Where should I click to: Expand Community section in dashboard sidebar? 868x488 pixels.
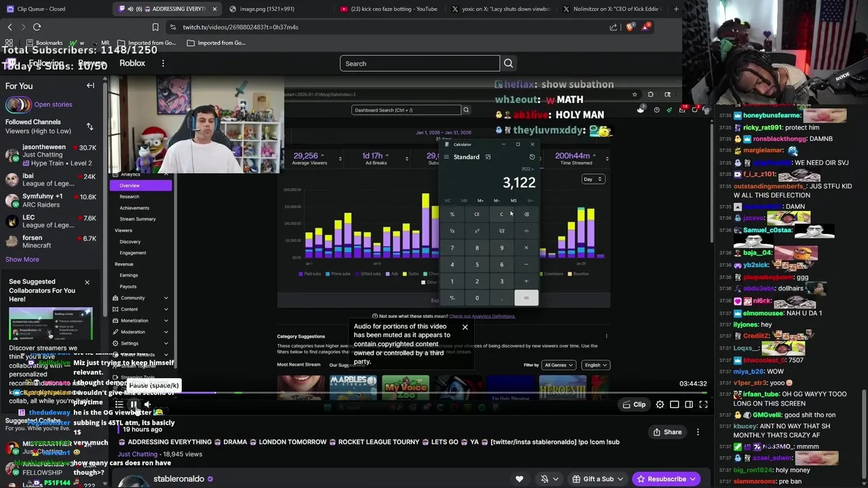(x=140, y=298)
